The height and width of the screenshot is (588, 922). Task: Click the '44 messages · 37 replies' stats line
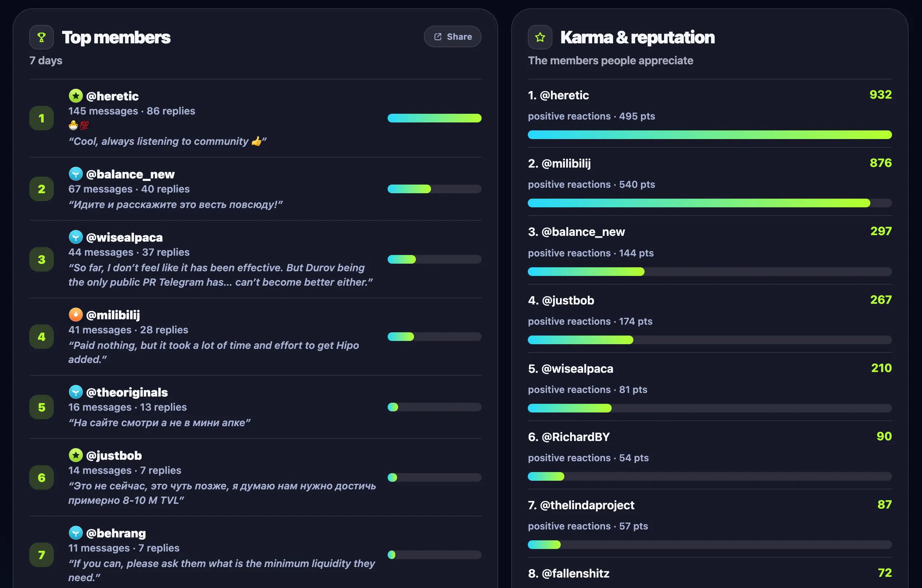tap(129, 252)
